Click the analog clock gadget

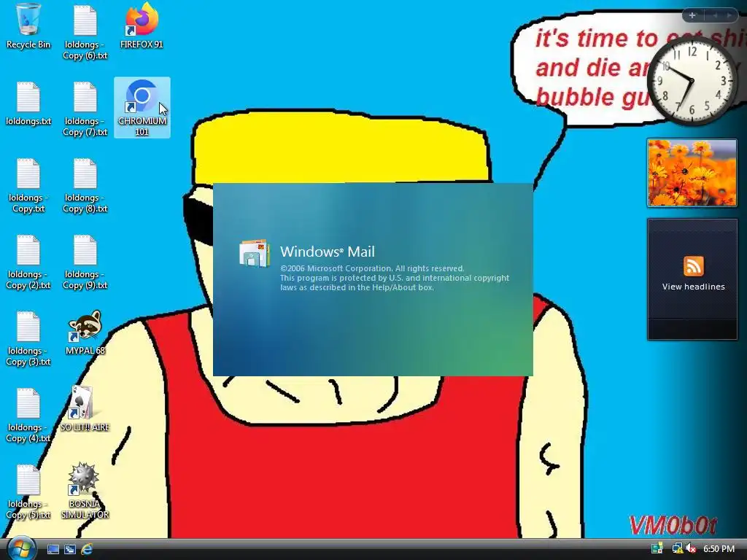(x=692, y=81)
